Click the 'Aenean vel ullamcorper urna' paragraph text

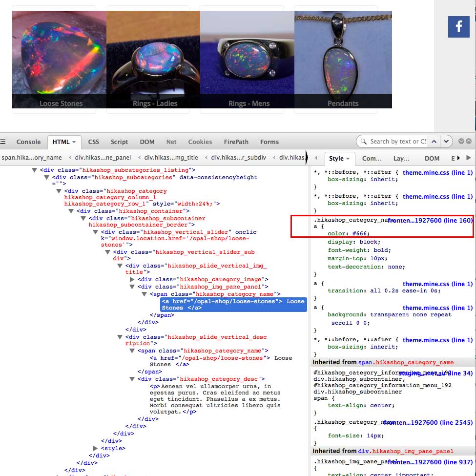[x=215, y=399]
